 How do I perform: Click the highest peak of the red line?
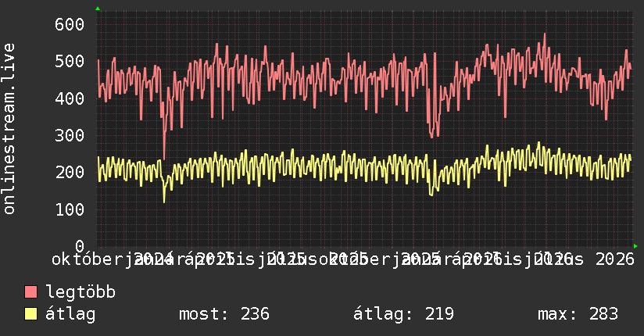click(x=545, y=34)
